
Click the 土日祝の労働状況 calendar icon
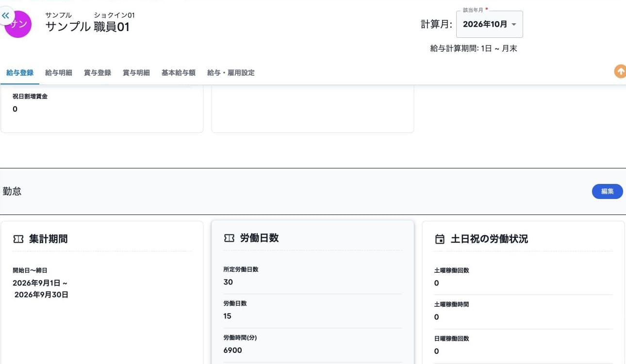pyautogui.click(x=440, y=239)
